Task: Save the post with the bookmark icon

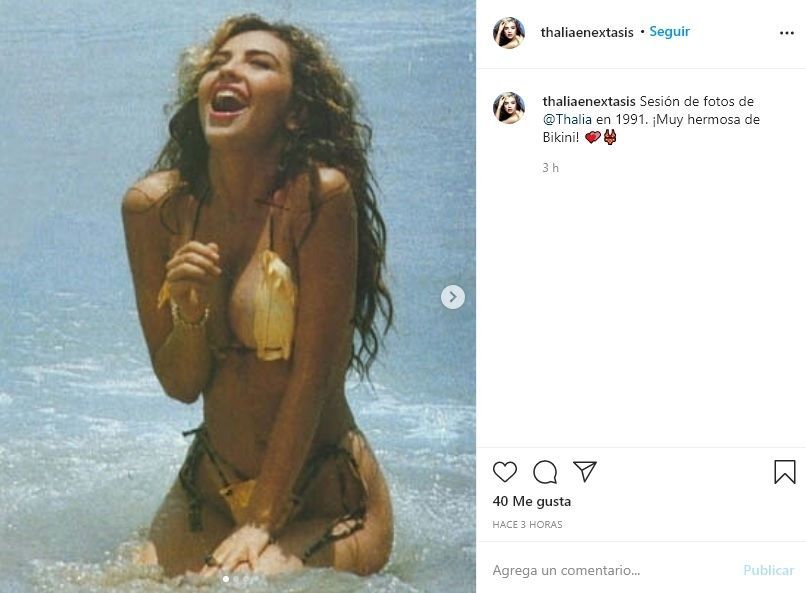Action: click(x=785, y=472)
